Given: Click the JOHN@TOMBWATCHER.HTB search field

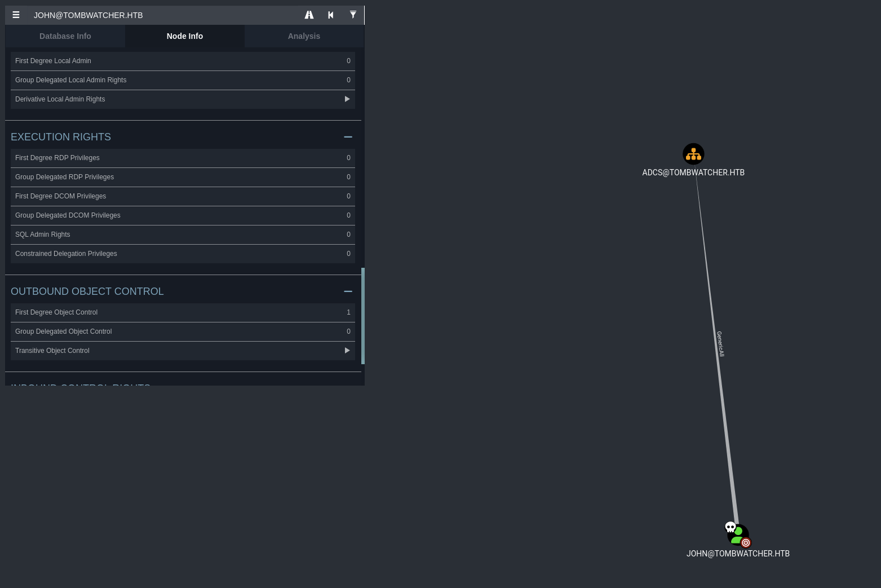Looking at the screenshot, I should (163, 15).
